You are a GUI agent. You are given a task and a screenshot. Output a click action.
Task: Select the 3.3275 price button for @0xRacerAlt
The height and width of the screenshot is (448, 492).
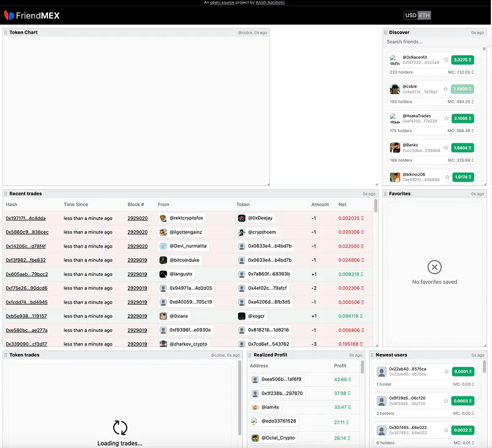point(462,60)
